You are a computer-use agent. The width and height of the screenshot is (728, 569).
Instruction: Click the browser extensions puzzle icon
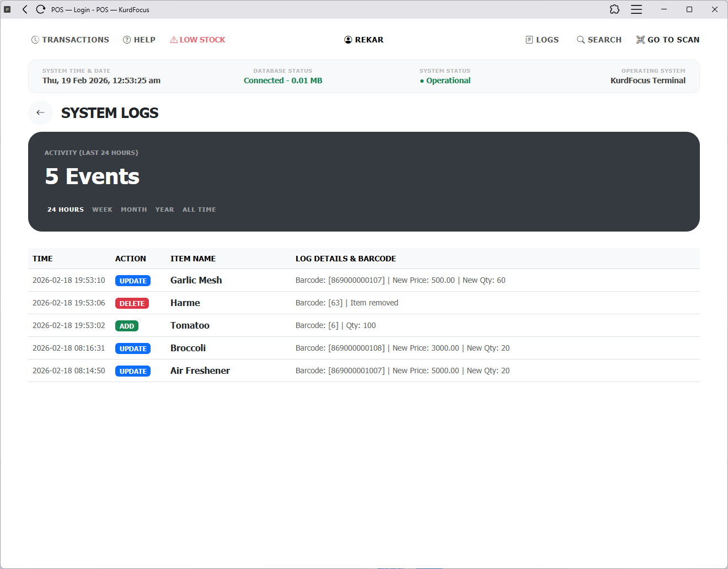tap(614, 9)
